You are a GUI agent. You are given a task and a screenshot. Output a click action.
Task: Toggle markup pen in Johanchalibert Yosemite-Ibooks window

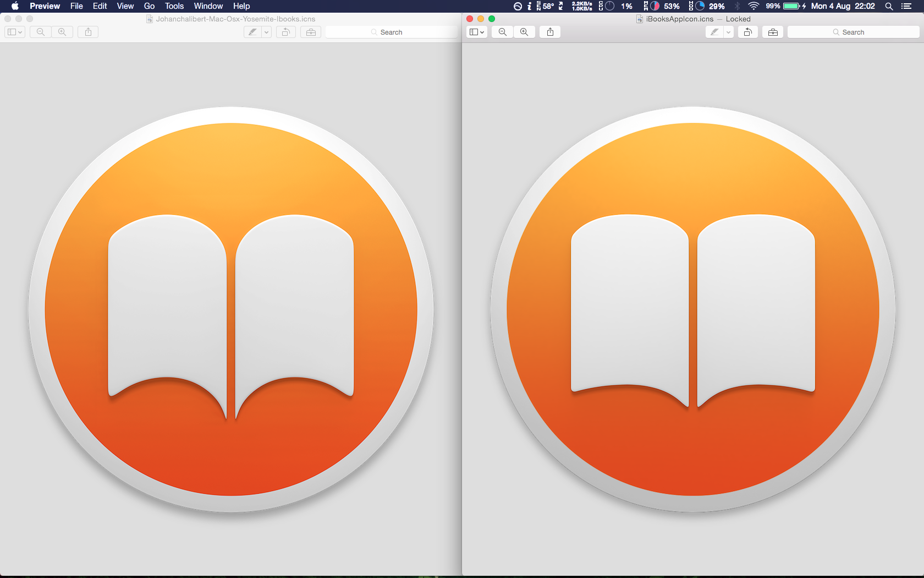(252, 32)
